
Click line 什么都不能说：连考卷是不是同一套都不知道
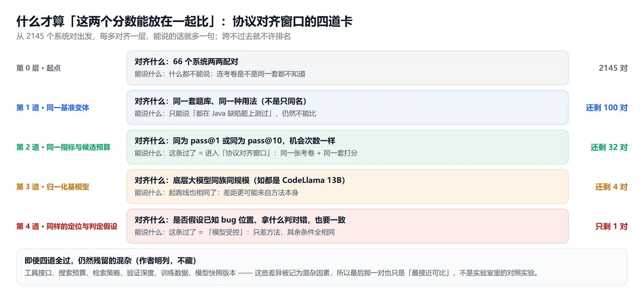220,74
